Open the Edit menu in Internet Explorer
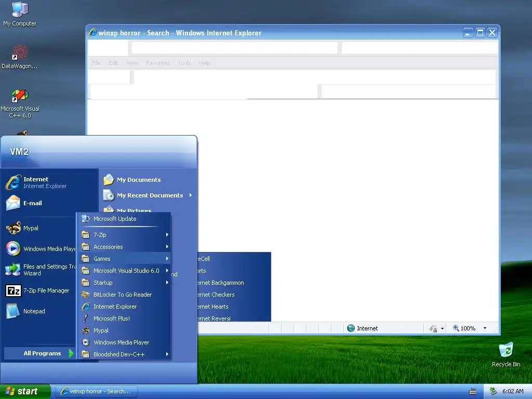 pyautogui.click(x=113, y=63)
